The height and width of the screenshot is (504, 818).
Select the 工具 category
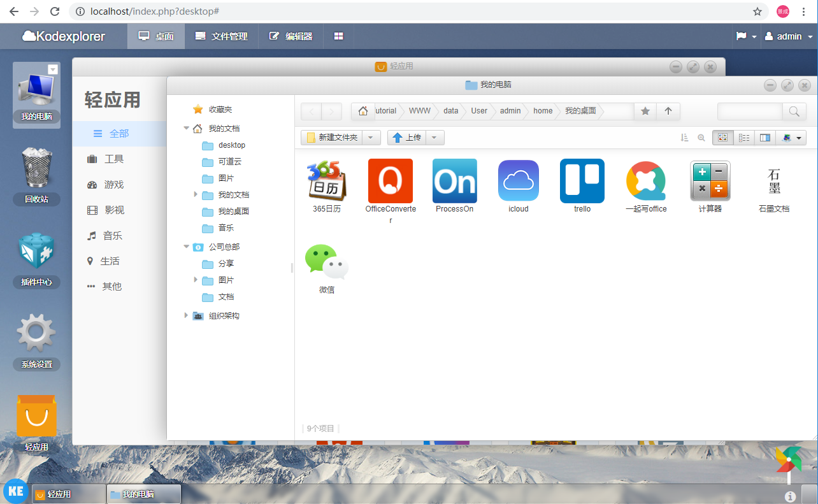pyautogui.click(x=120, y=159)
